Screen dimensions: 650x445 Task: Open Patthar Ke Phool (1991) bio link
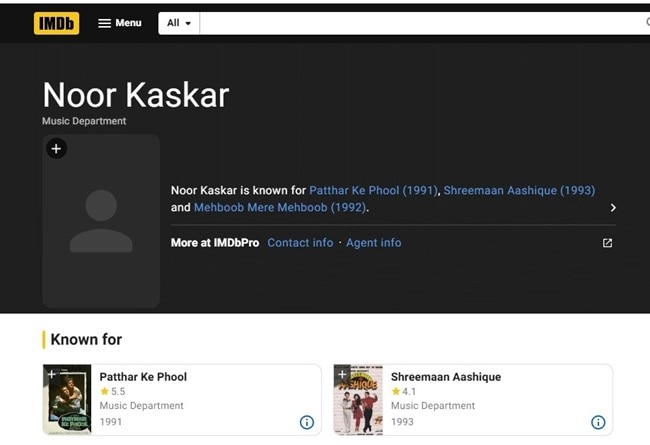click(372, 190)
